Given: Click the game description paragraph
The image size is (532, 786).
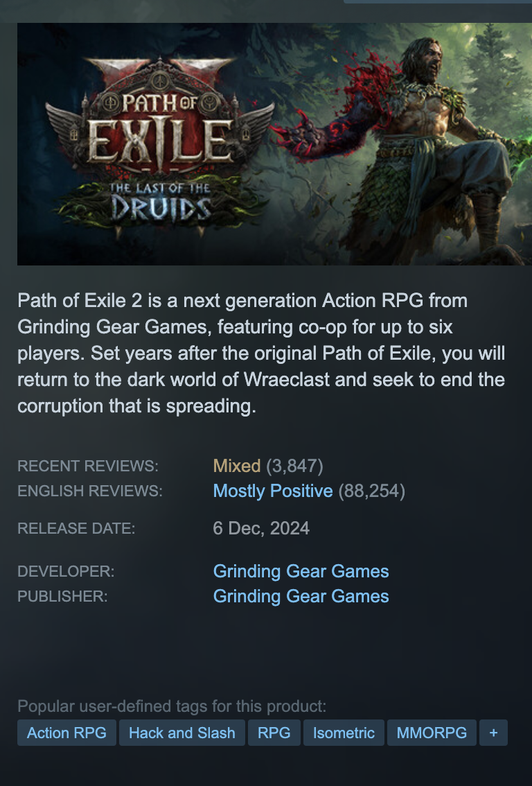Looking at the screenshot, I should pos(261,353).
